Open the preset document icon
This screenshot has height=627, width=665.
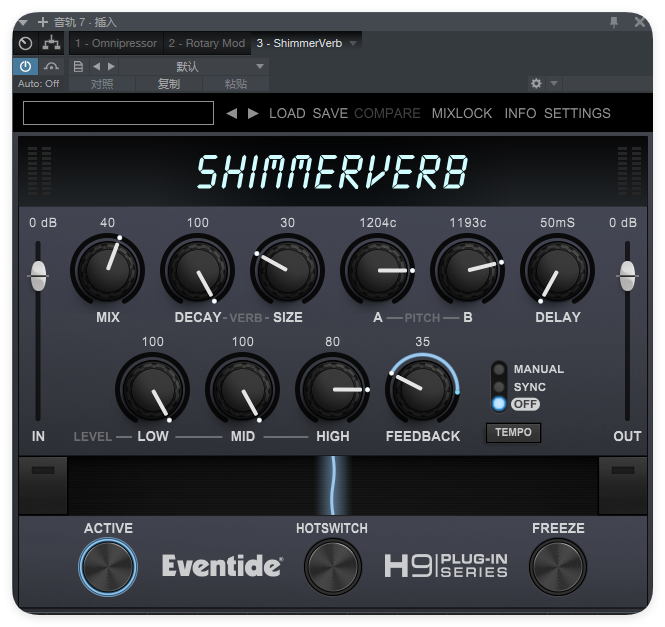(x=78, y=67)
